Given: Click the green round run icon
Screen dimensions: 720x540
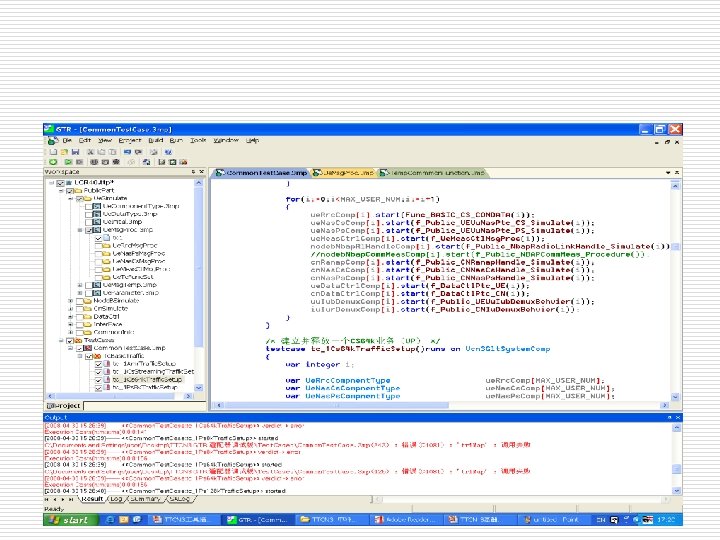Looking at the screenshot, I should tap(53, 162).
